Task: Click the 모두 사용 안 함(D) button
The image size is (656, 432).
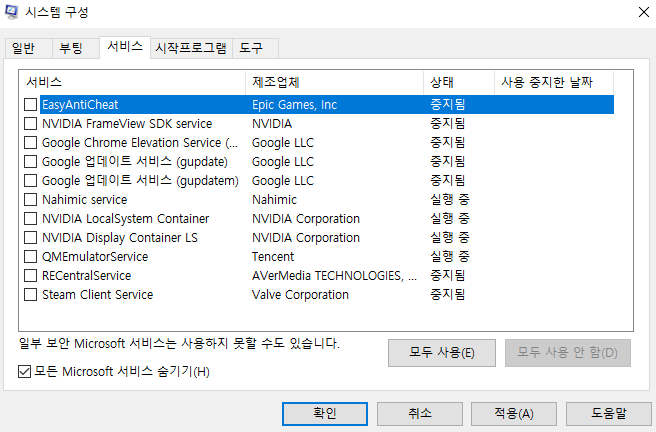Action: coord(568,353)
